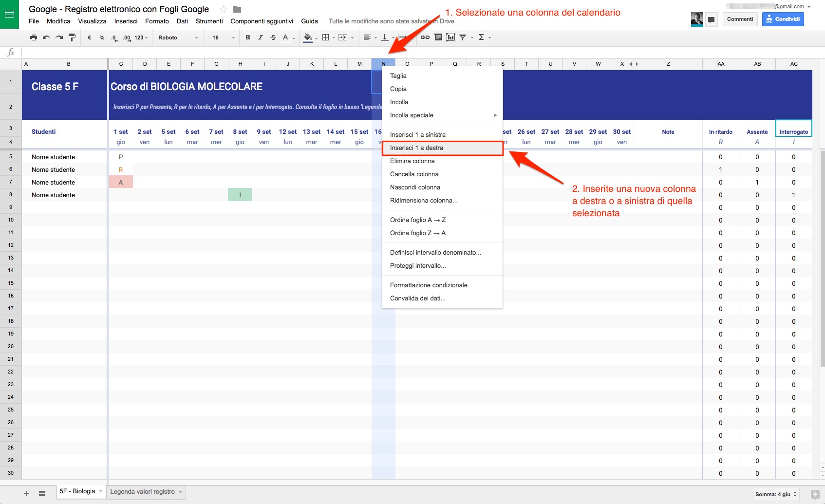The width and height of the screenshot is (825, 504).
Task: Select row header 10
Action: click(x=11, y=220)
